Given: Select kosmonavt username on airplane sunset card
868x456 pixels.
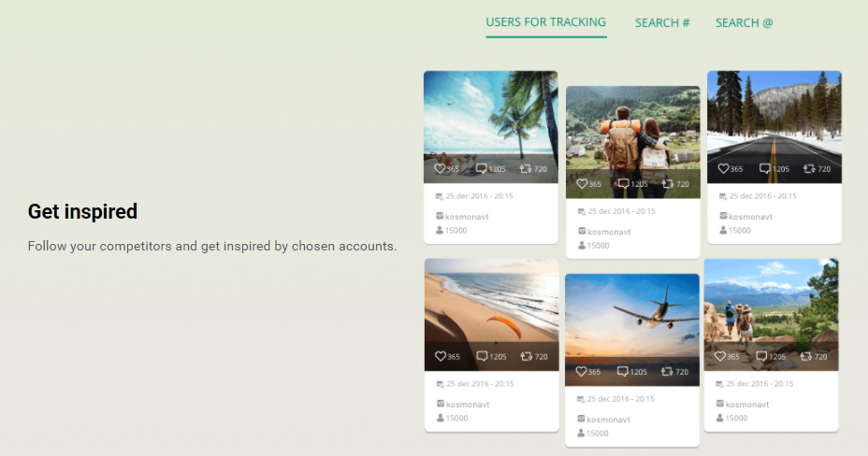Looking at the screenshot, I should (608, 420).
